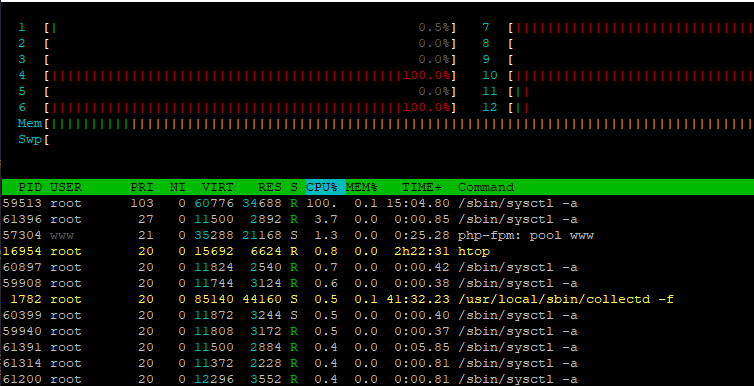Click the CPU 8 usage meter
Viewport: 754px width, 386px height.
pyautogui.click(x=618, y=43)
